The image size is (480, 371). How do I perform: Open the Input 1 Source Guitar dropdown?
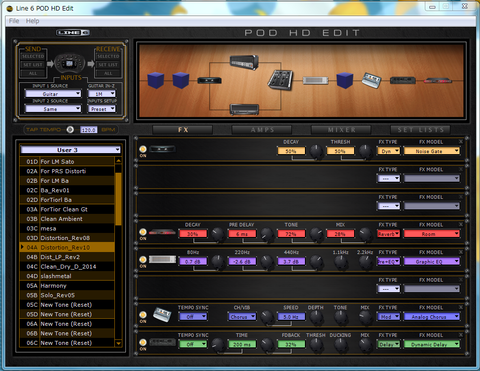coord(53,94)
